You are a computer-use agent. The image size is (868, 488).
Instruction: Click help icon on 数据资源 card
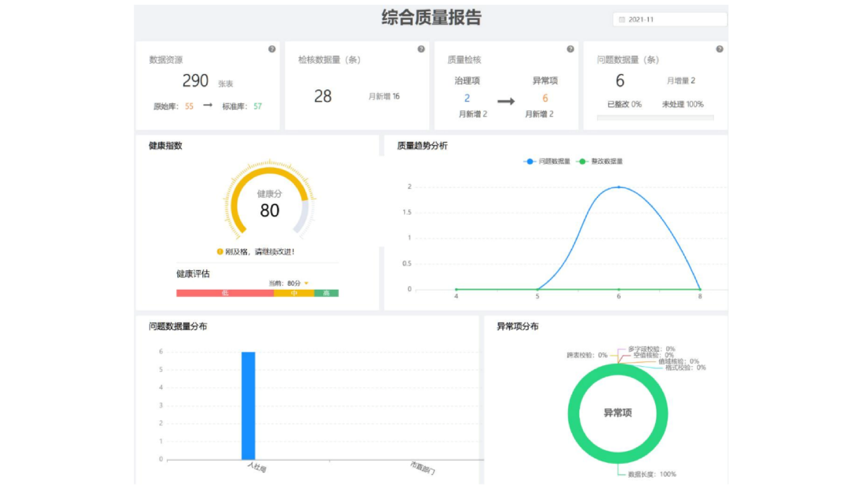click(272, 49)
